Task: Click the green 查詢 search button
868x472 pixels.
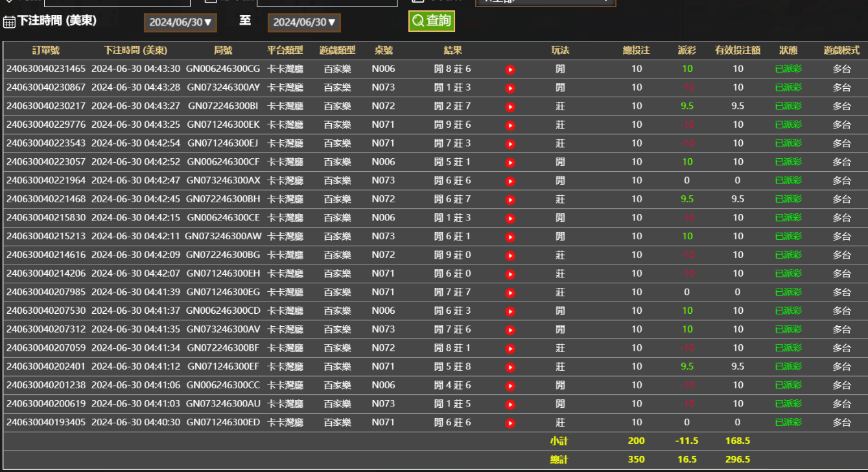Action: coord(432,21)
